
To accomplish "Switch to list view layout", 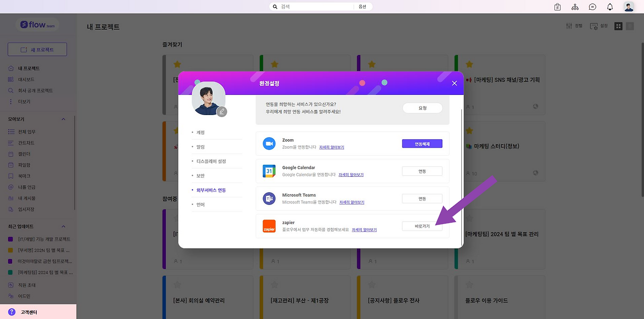I will [x=630, y=26].
